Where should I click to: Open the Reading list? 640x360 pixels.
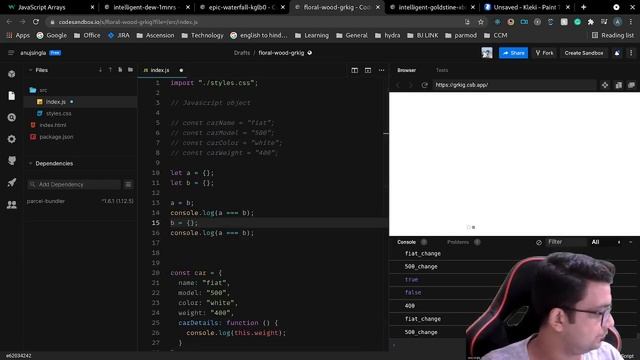613,36
